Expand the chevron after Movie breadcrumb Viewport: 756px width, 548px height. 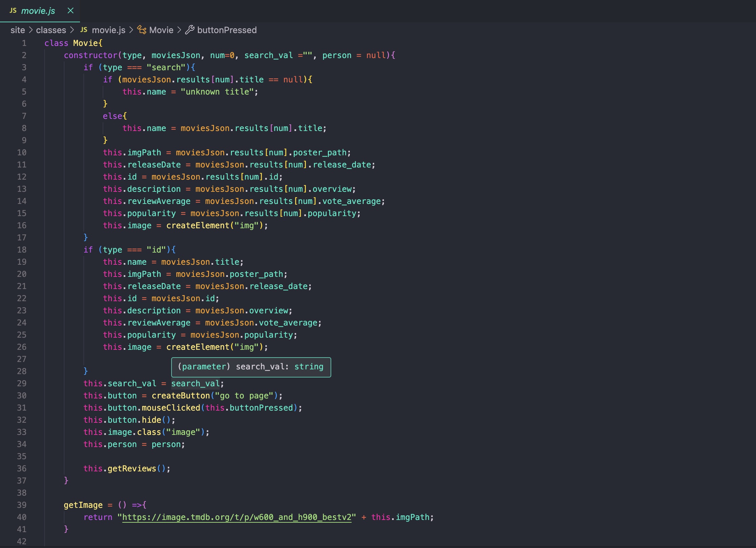[179, 30]
